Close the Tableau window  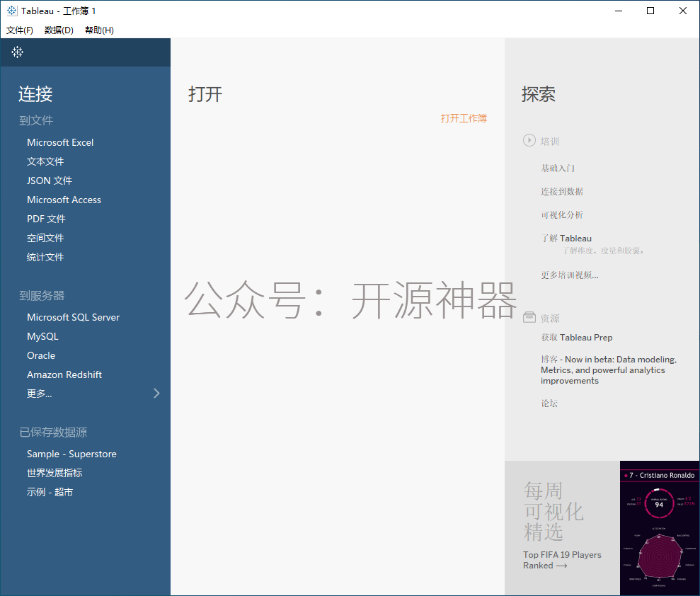click(683, 11)
